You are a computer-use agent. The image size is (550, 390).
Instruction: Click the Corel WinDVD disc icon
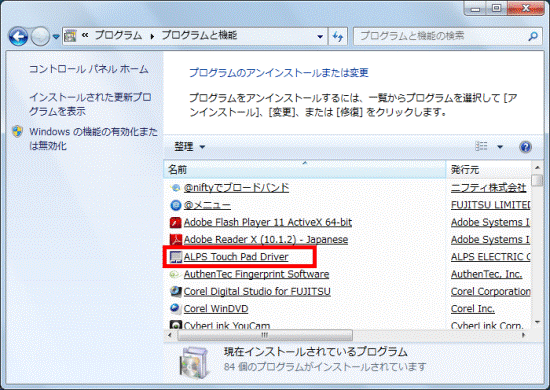(x=175, y=308)
